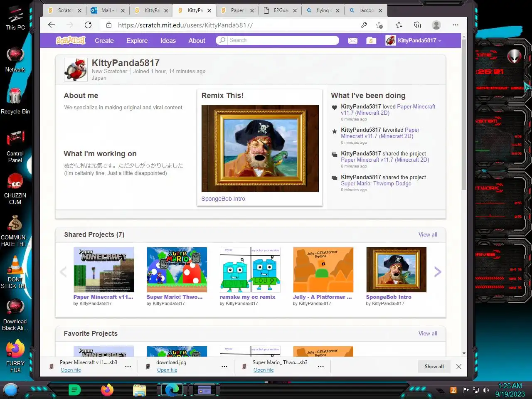The width and height of the screenshot is (532, 399).
Task: Refresh the page with reload icon
Action: (x=88, y=25)
